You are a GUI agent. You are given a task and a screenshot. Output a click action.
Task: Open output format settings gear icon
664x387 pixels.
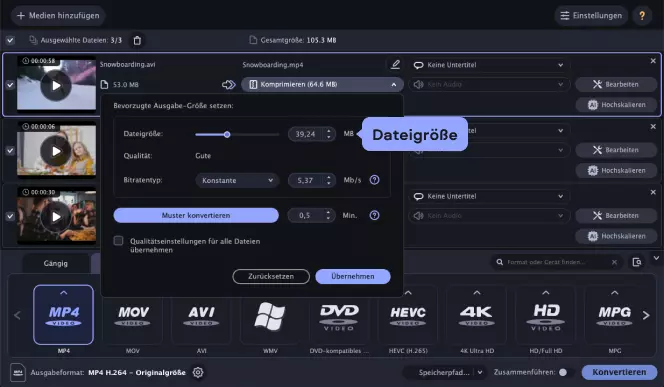pos(198,372)
